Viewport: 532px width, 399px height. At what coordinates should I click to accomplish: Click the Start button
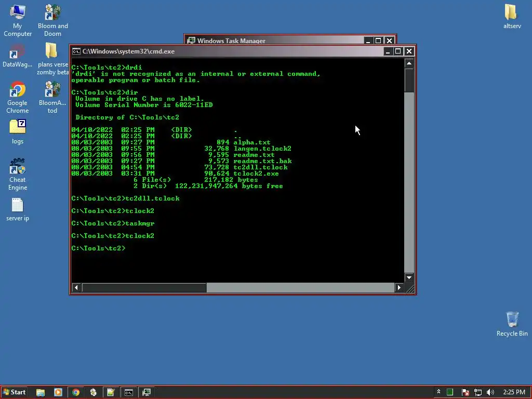(x=14, y=392)
